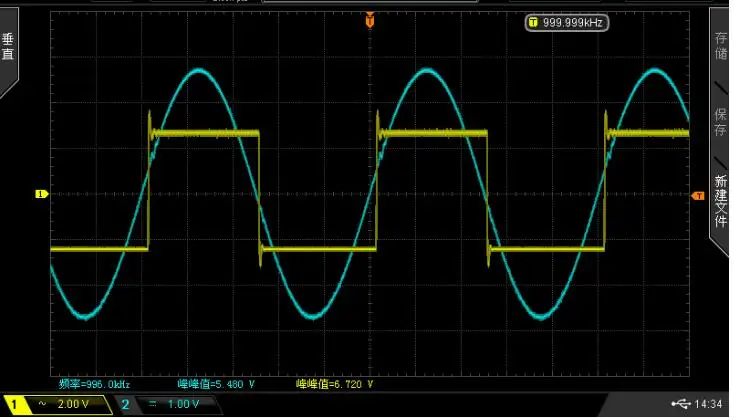Open the 垂直 vertical side tab
Screen dimensions: 734x418
8,47
